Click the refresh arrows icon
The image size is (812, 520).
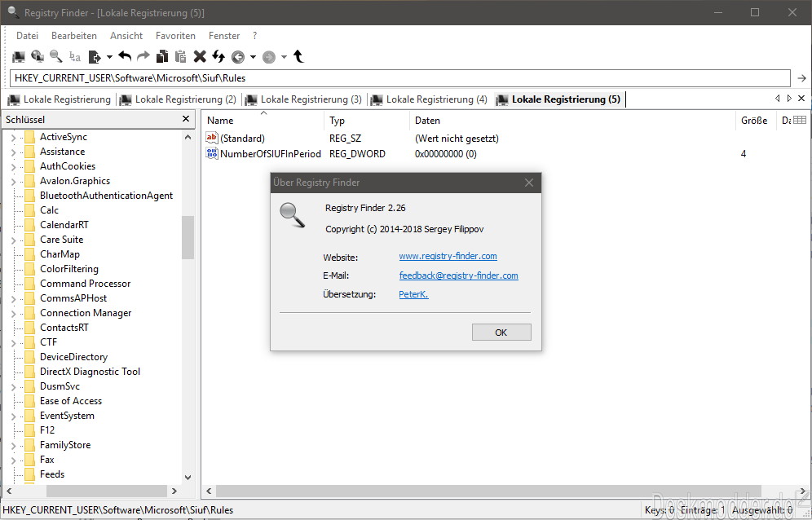tap(218, 56)
